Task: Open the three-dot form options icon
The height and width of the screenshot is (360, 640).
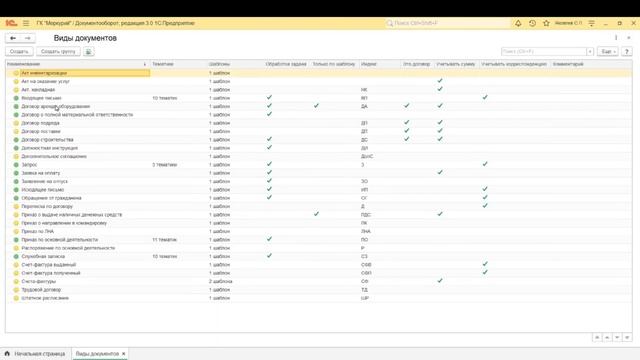Action: [616, 38]
